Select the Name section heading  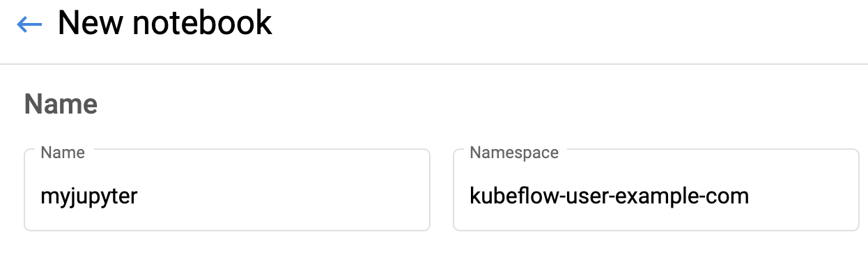coord(61,105)
